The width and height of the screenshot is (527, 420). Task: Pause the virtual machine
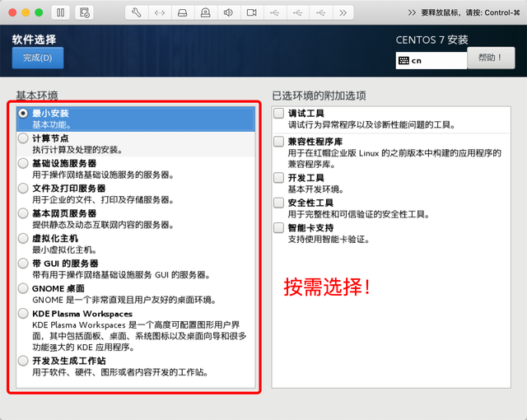tap(60, 13)
